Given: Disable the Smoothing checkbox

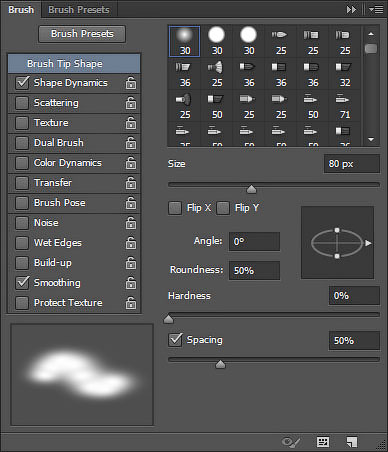Looking at the screenshot, I should [x=22, y=283].
